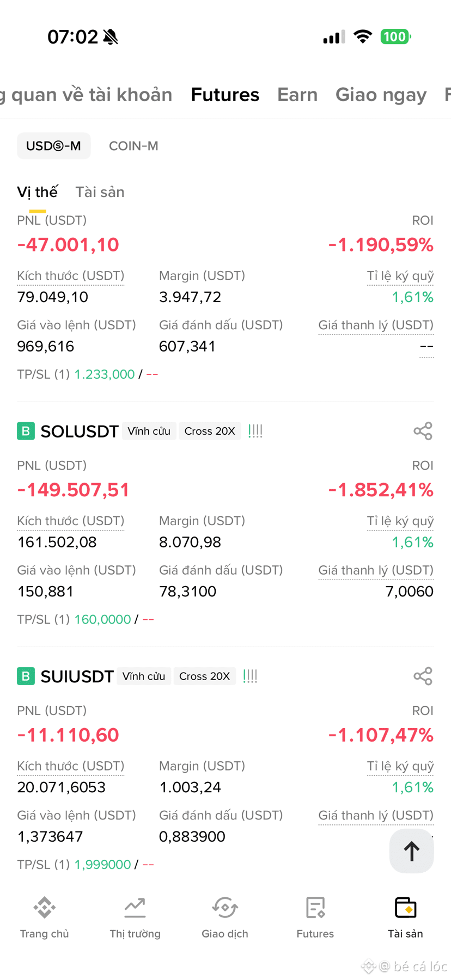Switch to the Earn tab
Screen dimensions: 451x980
pyautogui.click(x=297, y=95)
